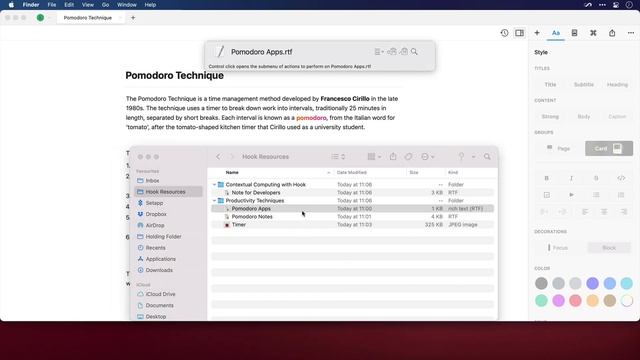Viewport: 640px width, 360px height.
Task: Open the version history clock icon
Action: coord(504,33)
